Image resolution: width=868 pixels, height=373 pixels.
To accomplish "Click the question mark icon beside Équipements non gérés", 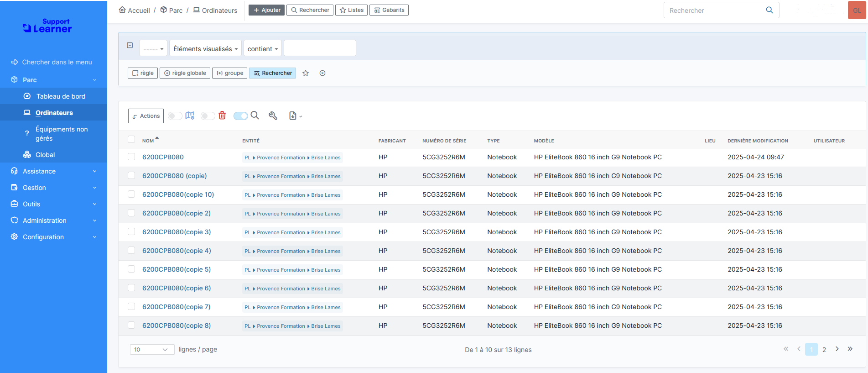I will pos(27,133).
